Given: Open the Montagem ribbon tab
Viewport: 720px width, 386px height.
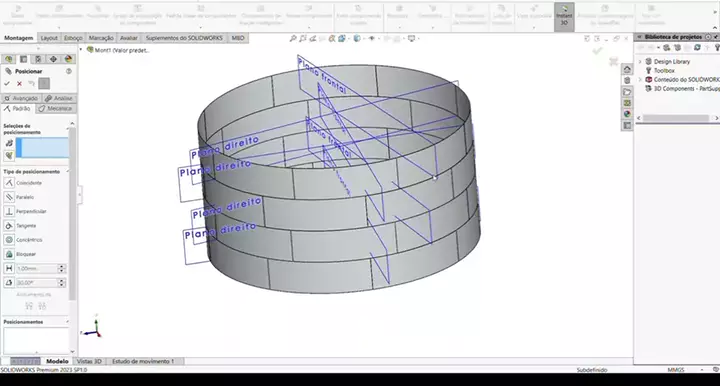Looking at the screenshot, I should coord(18,38).
